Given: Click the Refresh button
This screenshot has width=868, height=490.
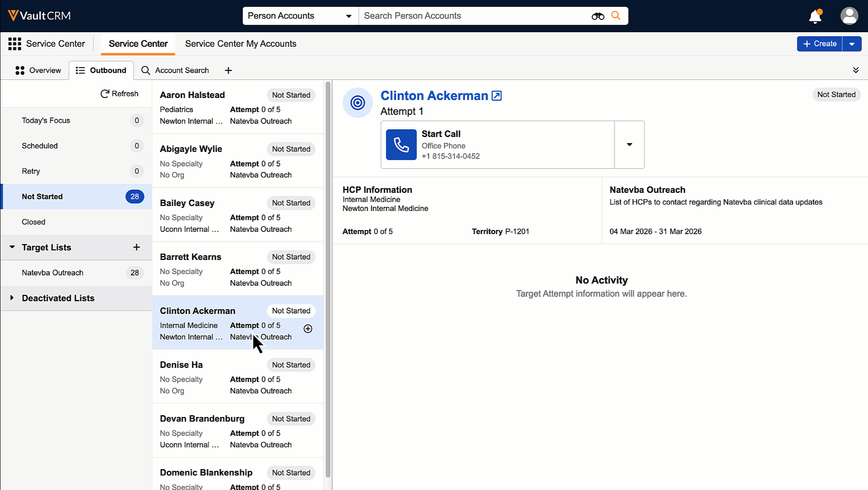Looking at the screenshot, I should [x=119, y=93].
